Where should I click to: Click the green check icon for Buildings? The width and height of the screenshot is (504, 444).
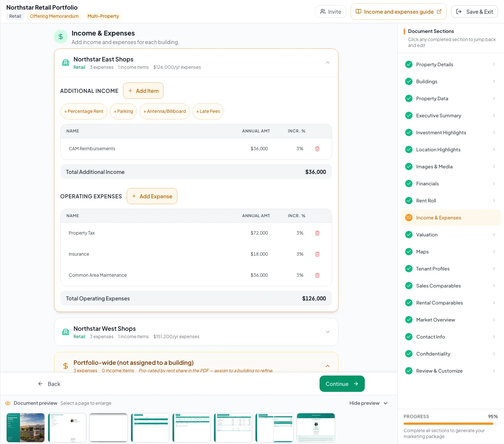click(409, 81)
